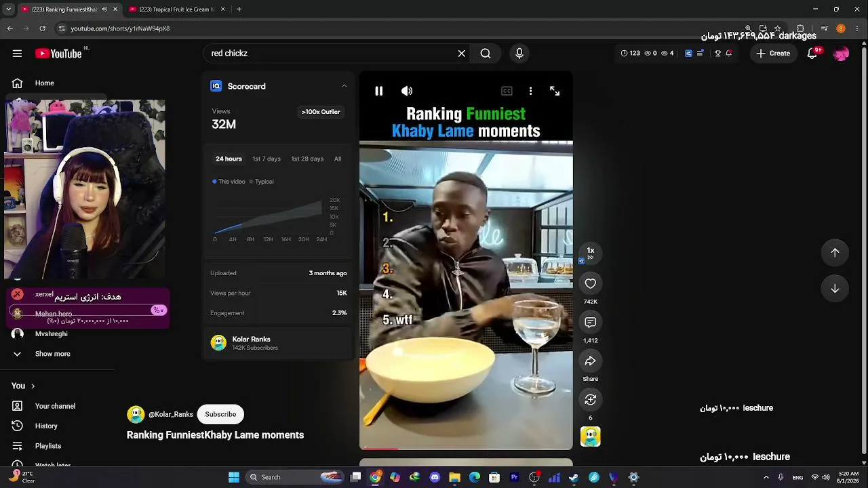
Task: Open the vidIQ extension icon in header
Action: 688,54
